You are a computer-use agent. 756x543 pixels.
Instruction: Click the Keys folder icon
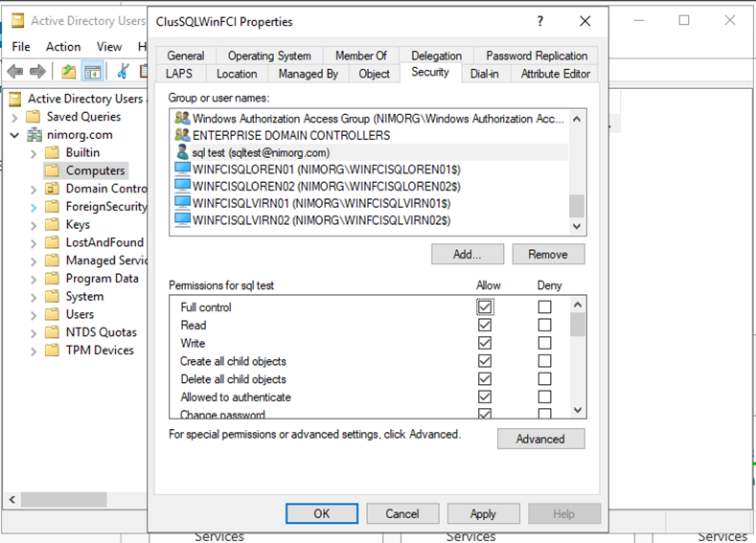[x=52, y=224]
